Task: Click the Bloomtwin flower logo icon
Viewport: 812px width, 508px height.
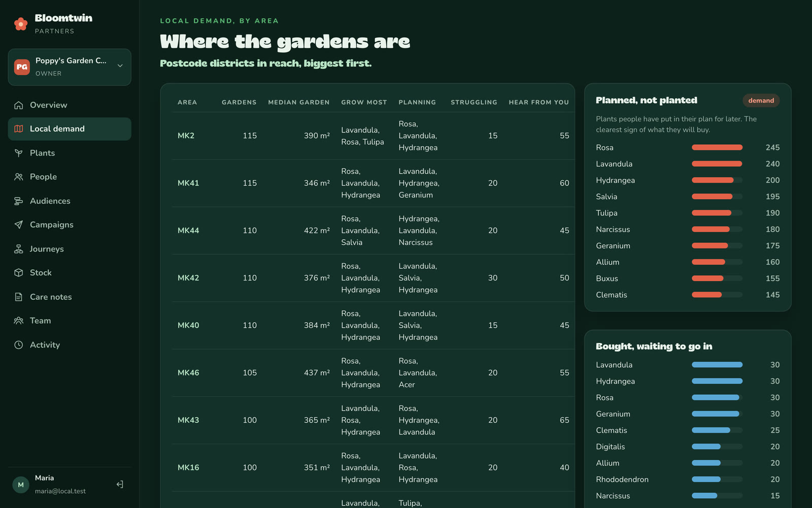Action: (x=21, y=24)
